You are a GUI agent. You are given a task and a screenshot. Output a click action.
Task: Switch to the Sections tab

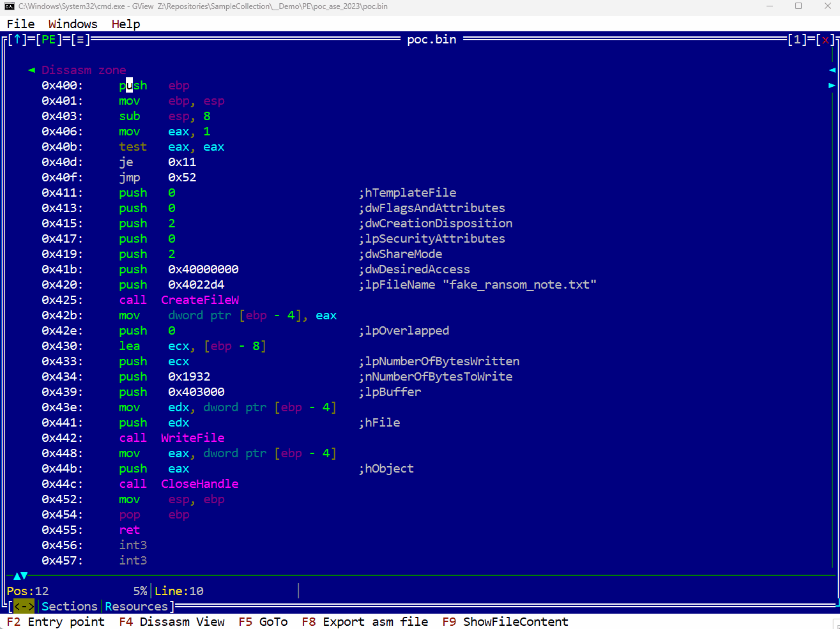pos(70,607)
